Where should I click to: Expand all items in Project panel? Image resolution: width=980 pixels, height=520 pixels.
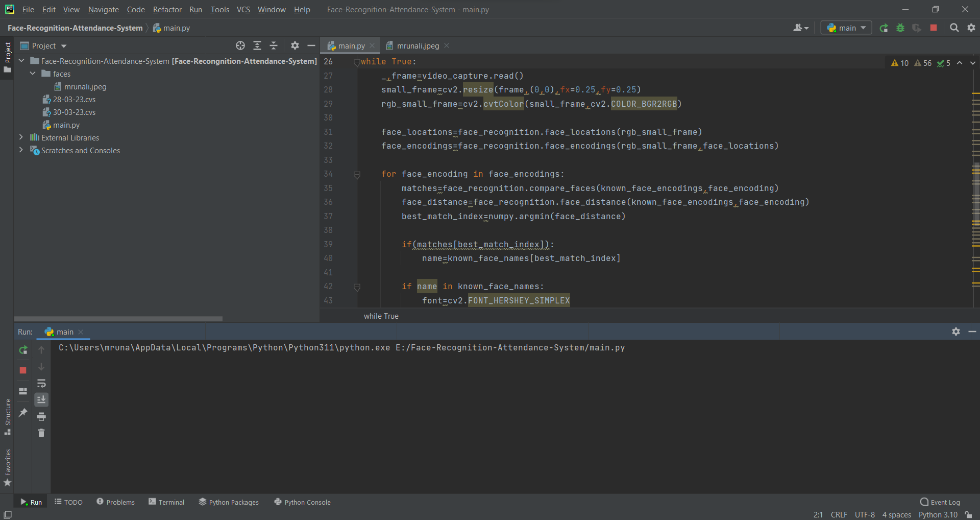[x=257, y=45]
